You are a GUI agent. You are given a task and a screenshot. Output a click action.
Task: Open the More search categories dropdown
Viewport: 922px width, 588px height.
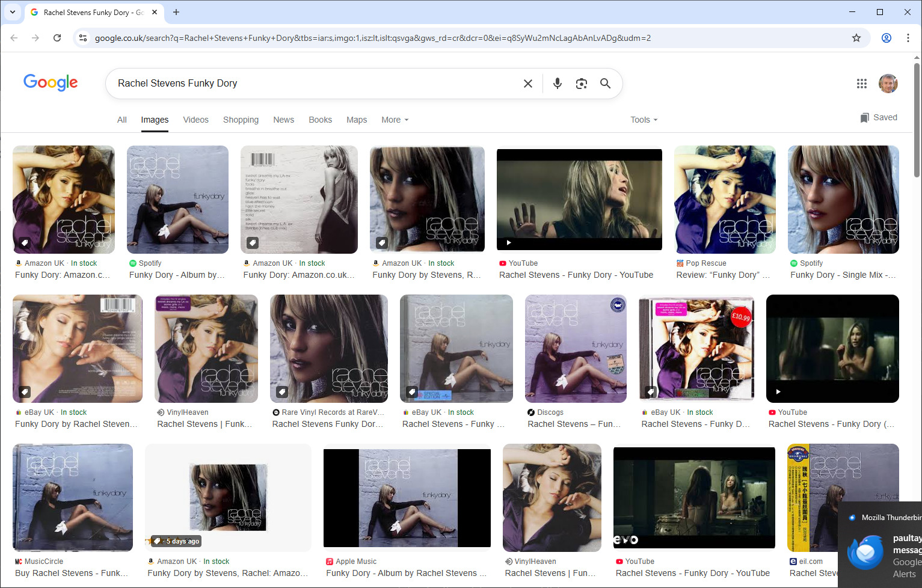coord(395,120)
